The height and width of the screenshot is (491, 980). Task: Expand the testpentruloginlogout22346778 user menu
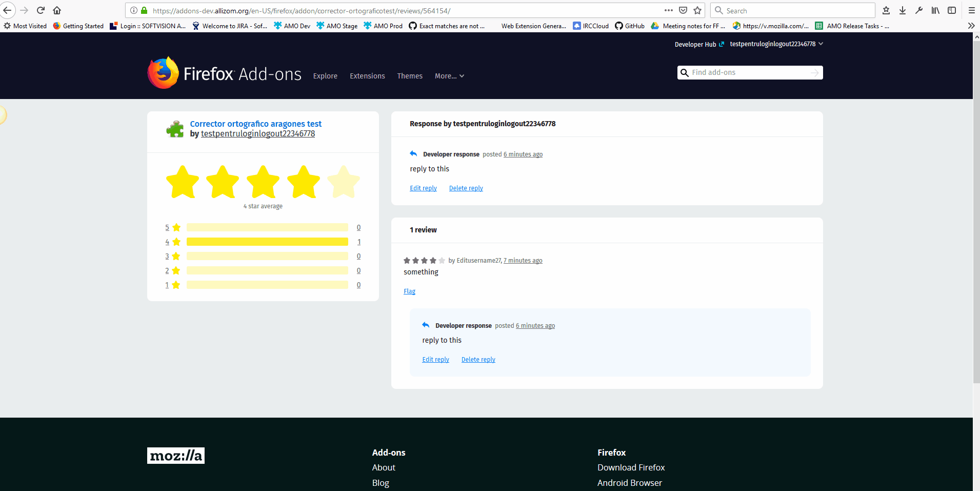point(776,44)
